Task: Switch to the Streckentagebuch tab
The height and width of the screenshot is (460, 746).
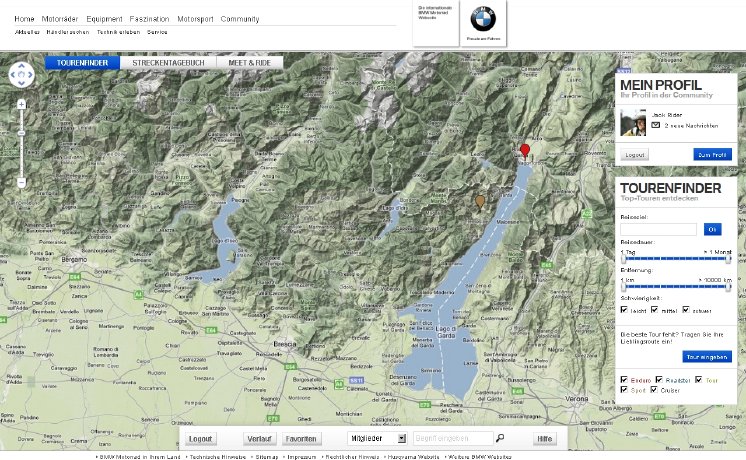Action: tap(168, 63)
